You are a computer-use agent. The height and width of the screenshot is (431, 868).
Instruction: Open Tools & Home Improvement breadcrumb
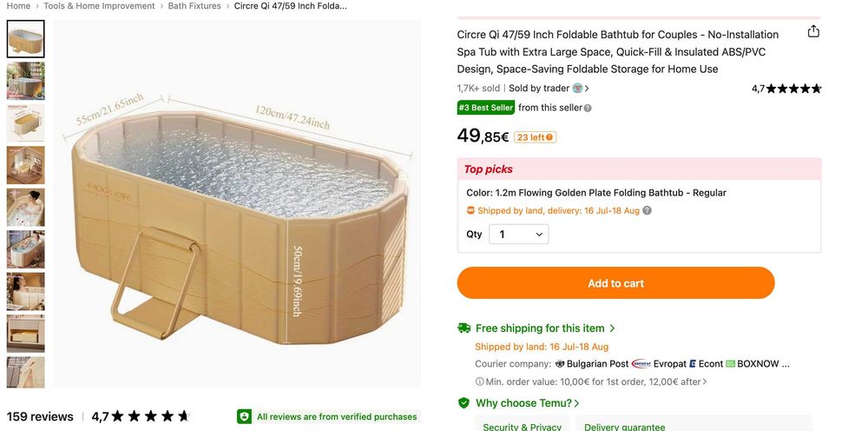click(x=99, y=6)
